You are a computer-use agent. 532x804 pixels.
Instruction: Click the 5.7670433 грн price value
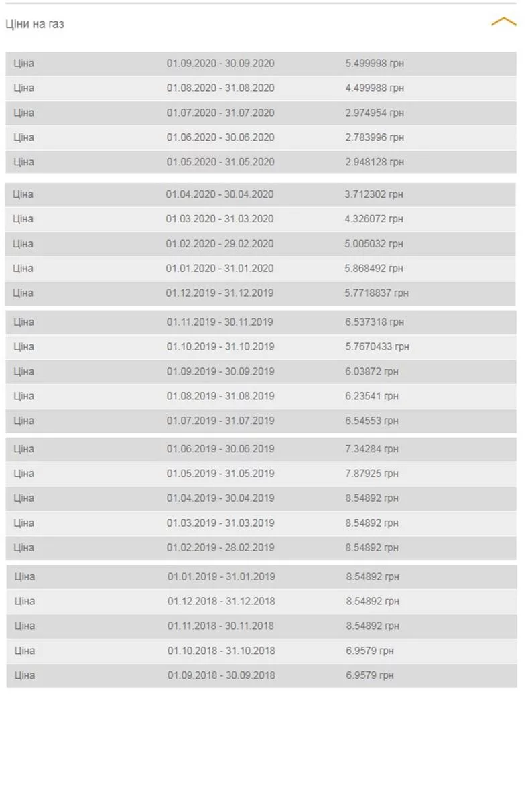[x=377, y=347]
